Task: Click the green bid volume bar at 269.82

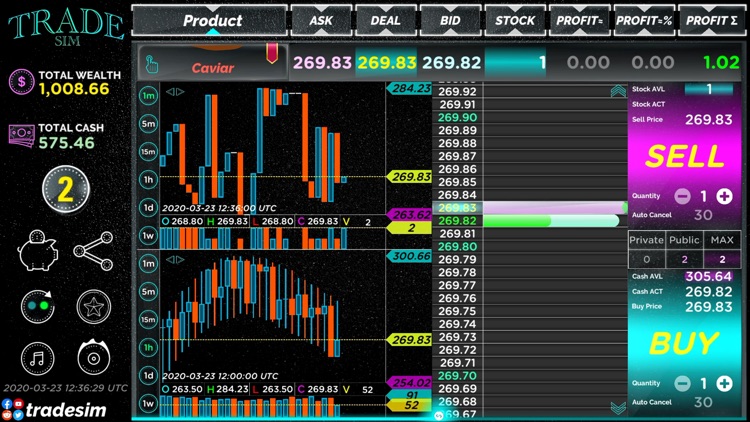Action: tap(551, 221)
